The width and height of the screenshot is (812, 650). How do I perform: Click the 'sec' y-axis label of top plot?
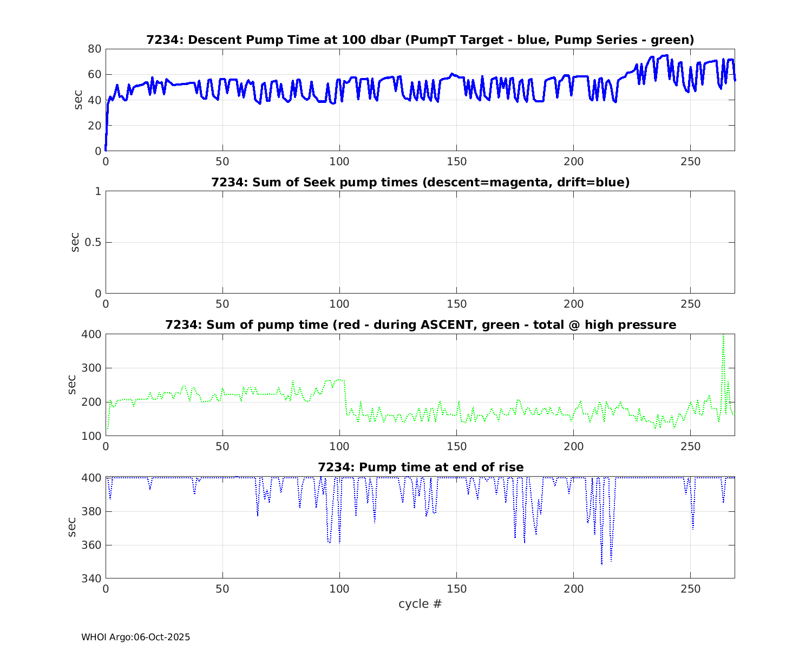(x=78, y=100)
